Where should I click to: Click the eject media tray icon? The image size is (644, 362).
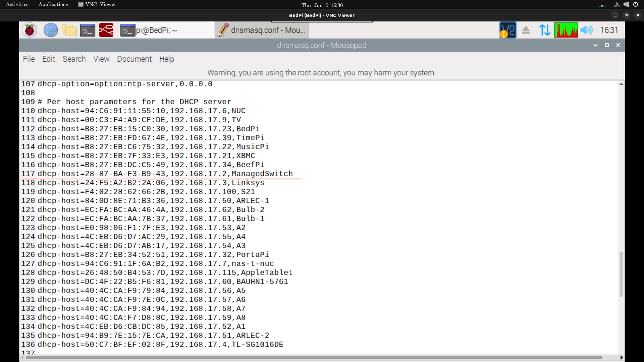pyautogui.click(x=526, y=30)
